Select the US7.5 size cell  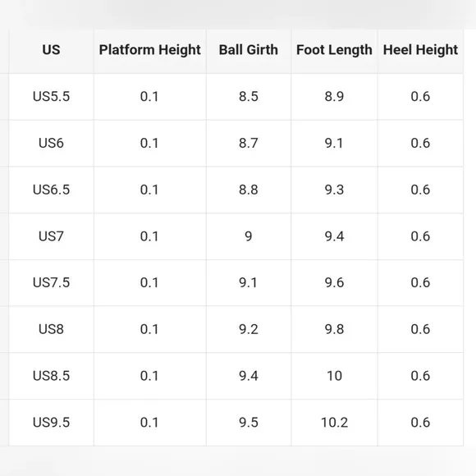[x=52, y=282]
